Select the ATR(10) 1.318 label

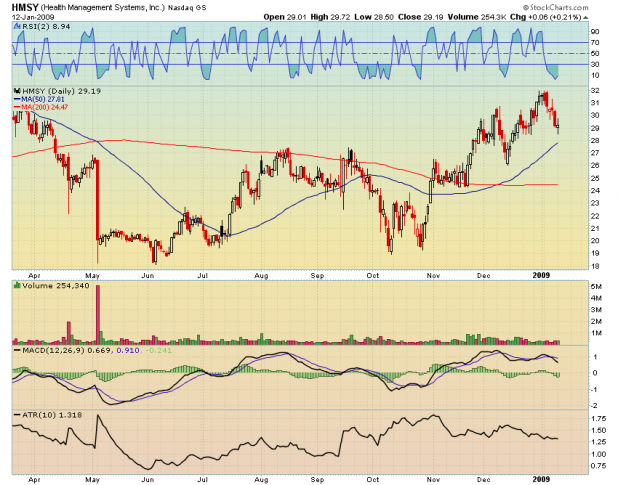click(52, 415)
